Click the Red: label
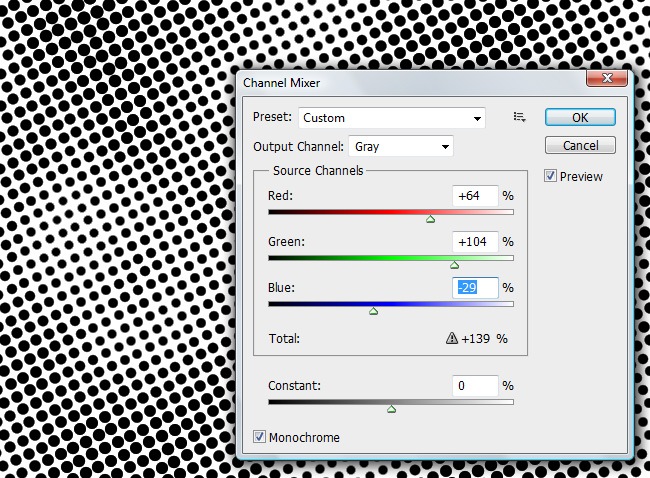 pyautogui.click(x=280, y=195)
